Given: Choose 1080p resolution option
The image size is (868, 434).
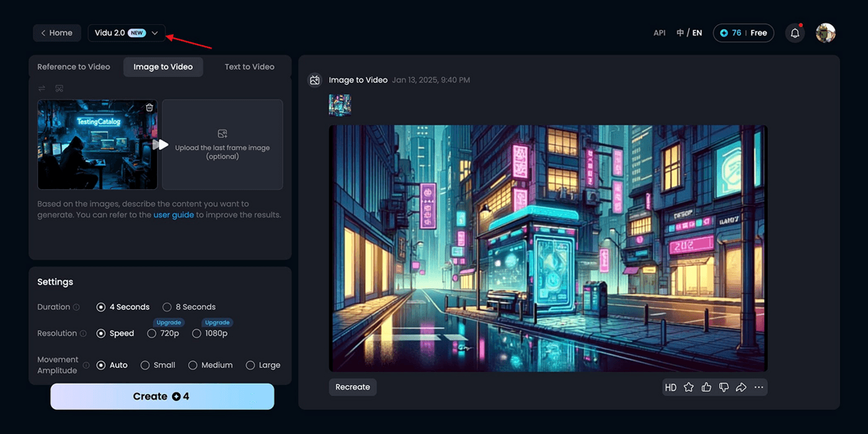Looking at the screenshot, I should [197, 334].
